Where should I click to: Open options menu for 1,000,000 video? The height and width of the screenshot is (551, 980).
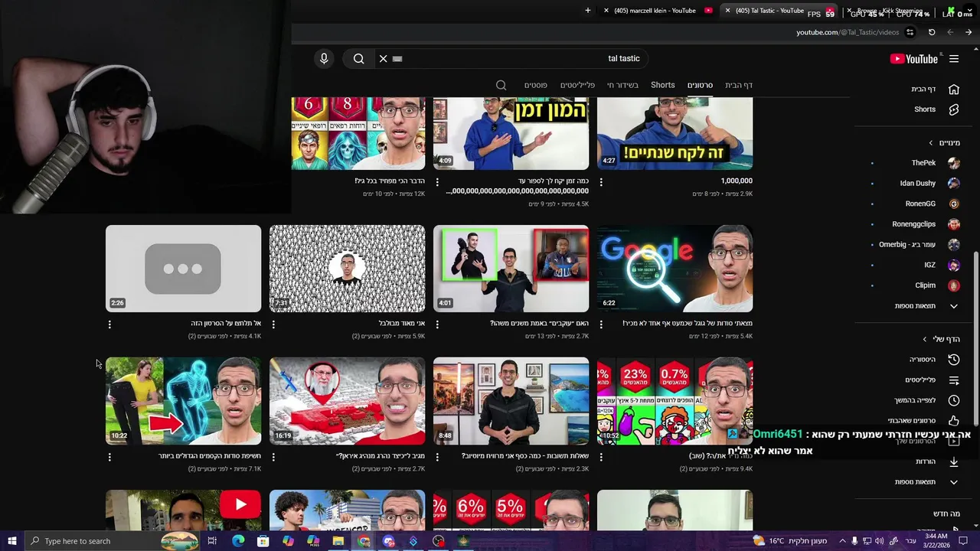(x=601, y=182)
